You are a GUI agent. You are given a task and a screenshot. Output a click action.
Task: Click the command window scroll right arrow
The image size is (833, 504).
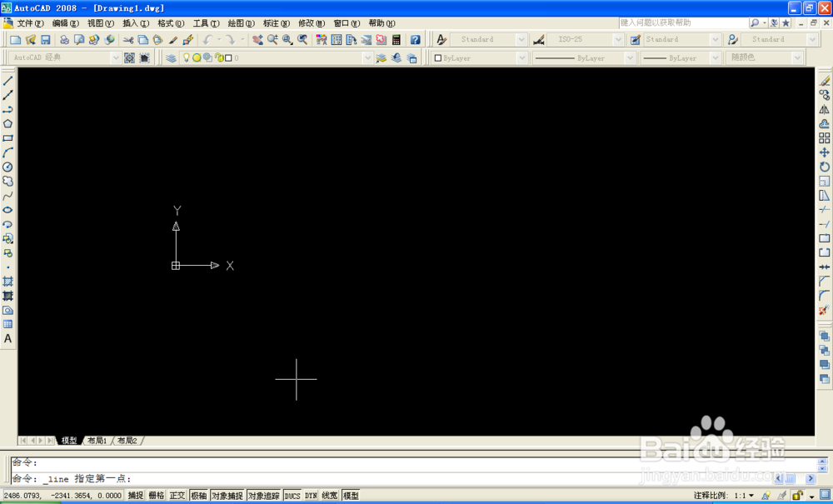click(x=811, y=478)
